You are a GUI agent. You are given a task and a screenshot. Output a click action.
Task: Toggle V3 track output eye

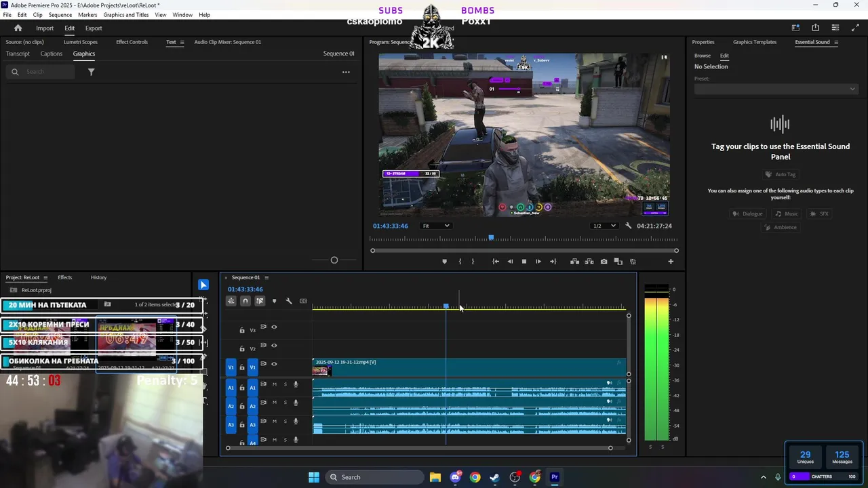(274, 327)
